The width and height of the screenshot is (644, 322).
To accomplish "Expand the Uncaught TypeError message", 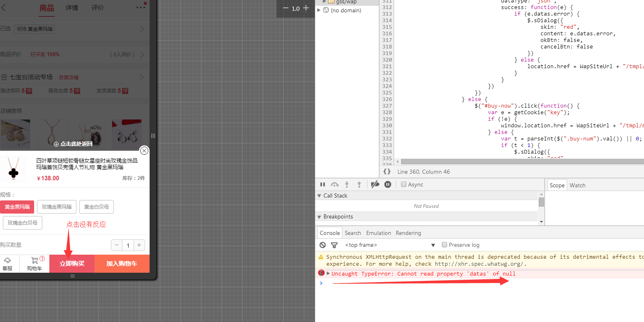I will pos(328,274).
